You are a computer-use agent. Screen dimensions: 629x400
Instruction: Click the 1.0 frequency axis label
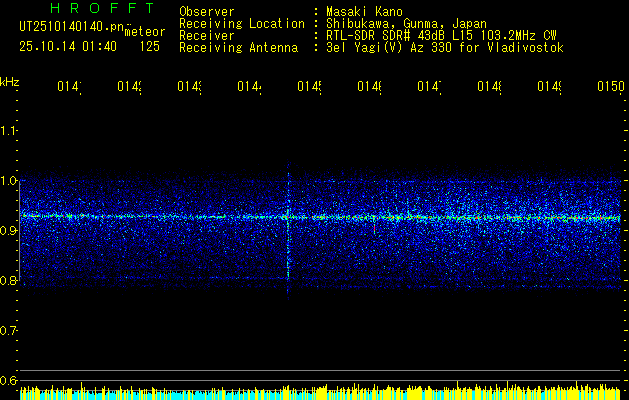coord(9,181)
